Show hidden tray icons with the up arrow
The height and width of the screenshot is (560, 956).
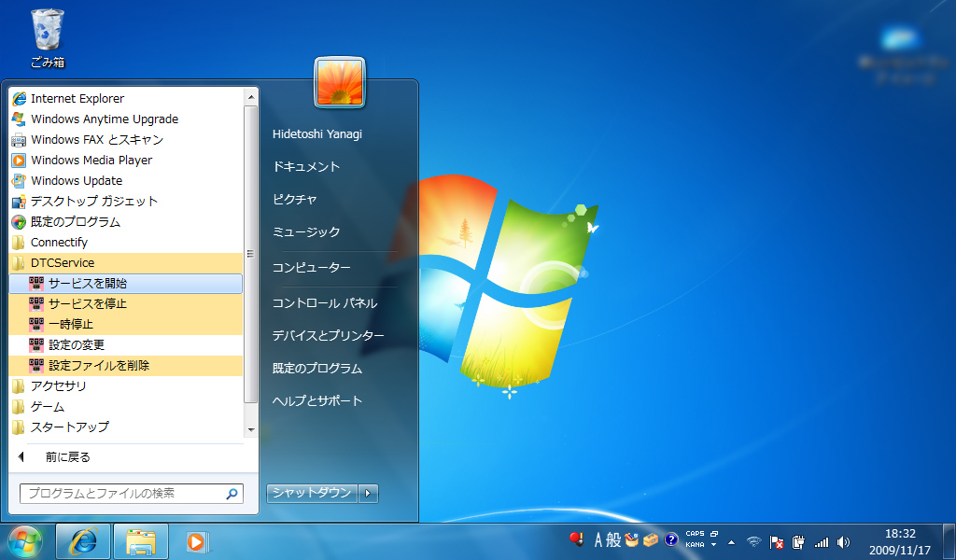coord(731,541)
